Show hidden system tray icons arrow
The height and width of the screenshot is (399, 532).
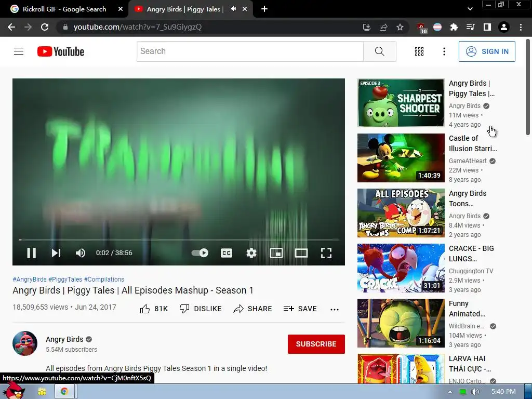pyautogui.click(x=450, y=392)
